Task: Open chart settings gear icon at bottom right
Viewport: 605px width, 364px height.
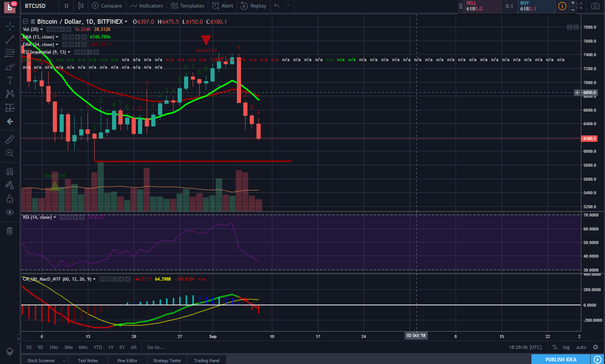Action: point(596,347)
